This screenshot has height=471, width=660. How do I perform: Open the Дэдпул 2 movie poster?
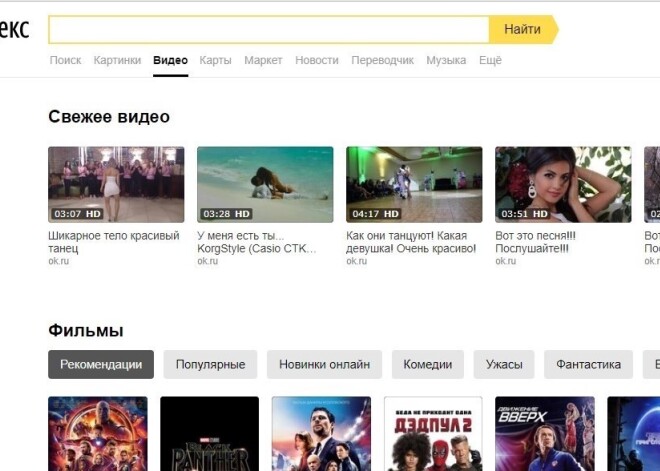click(x=433, y=434)
